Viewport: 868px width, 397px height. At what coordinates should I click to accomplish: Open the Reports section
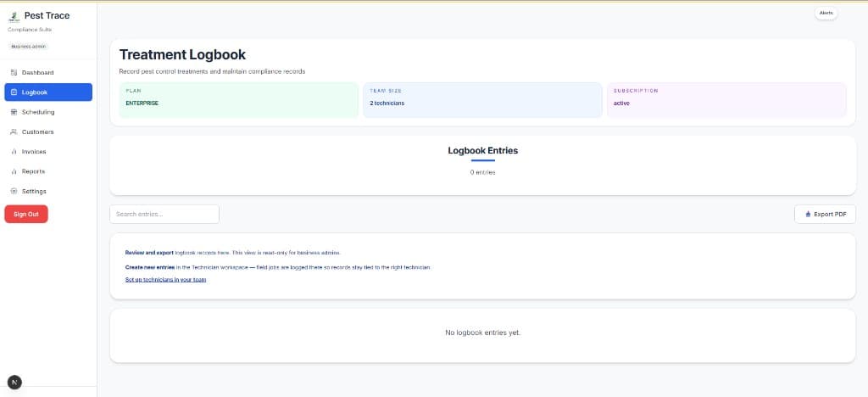pyautogui.click(x=48, y=171)
